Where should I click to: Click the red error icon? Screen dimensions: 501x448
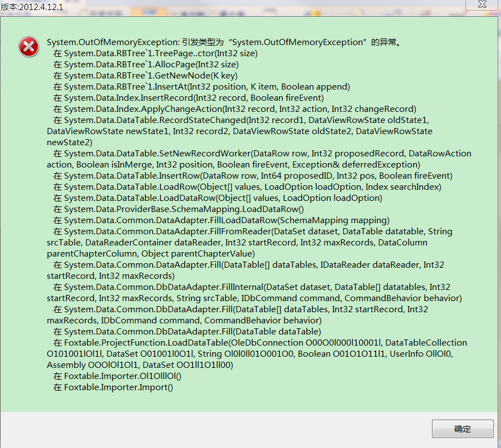coord(29,47)
